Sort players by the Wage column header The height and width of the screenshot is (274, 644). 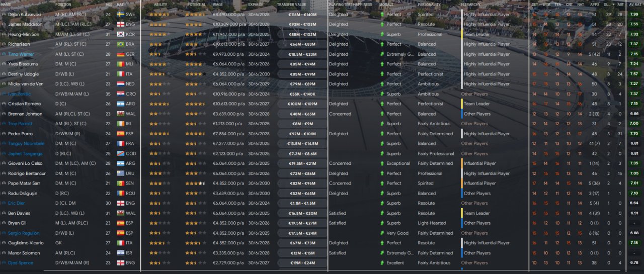pyautogui.click(x=218, y=5)
